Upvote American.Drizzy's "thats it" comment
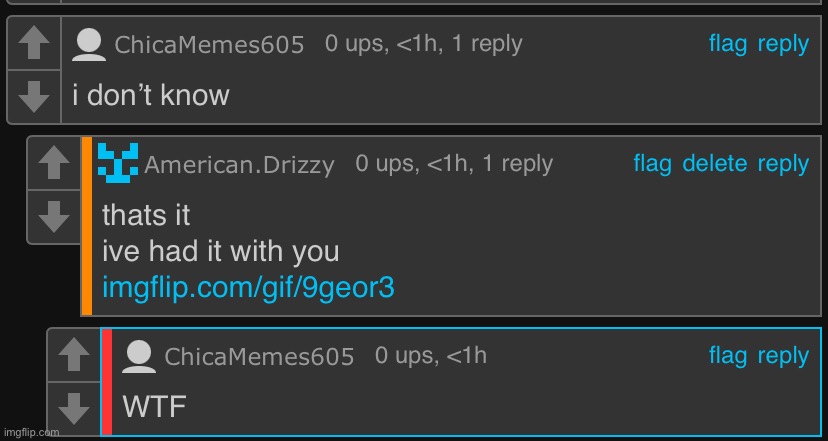Viewport: 828px width, 441px height. (x=54, y=163)
